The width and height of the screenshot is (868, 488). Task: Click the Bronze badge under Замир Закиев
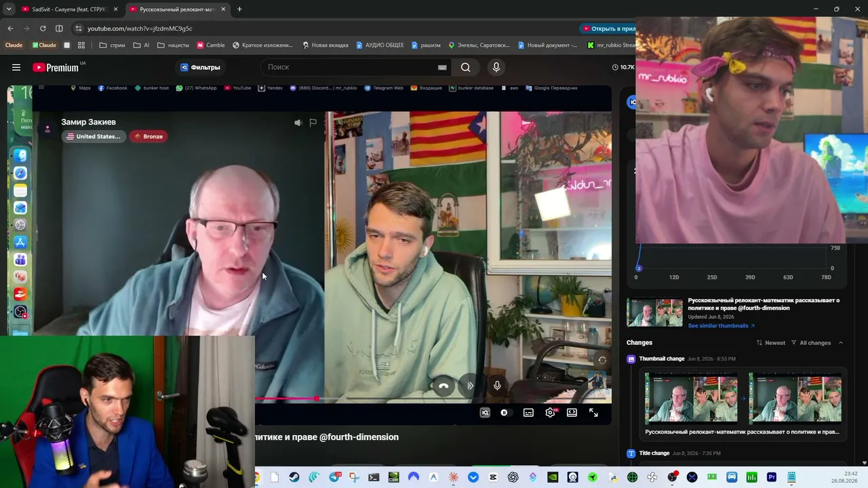pyautogui.click(x=149, y=136)
